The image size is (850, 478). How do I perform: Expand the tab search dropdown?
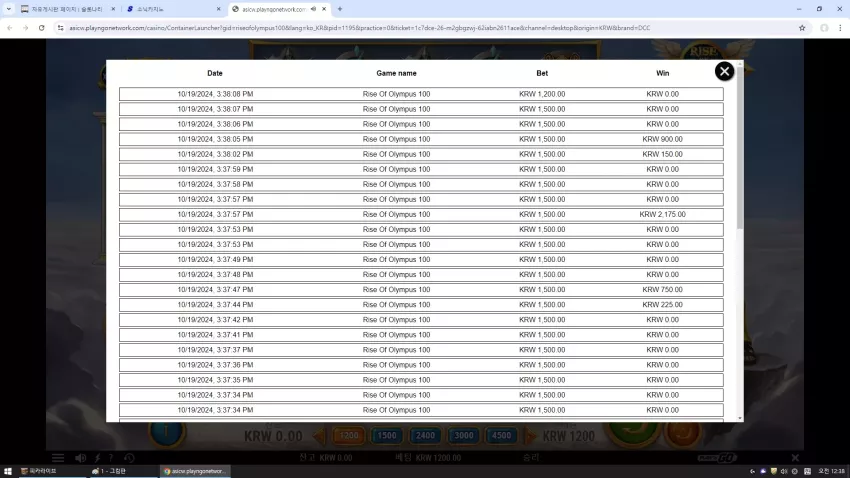[x=9, y=9]
